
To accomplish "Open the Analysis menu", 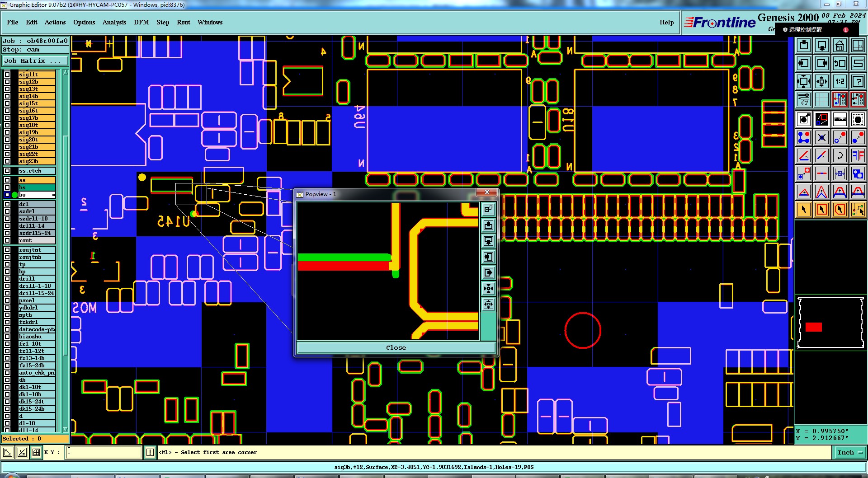I will tap(114, 22).
